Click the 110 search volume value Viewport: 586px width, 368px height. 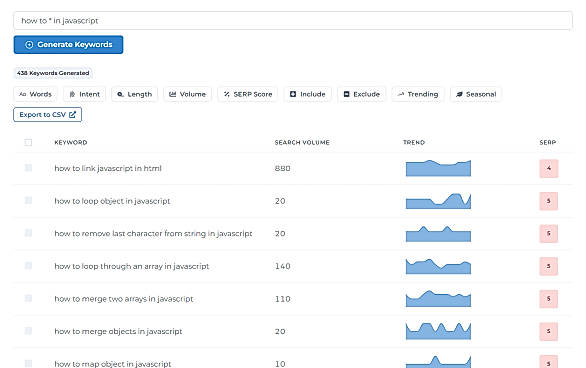tap(283, 299)
